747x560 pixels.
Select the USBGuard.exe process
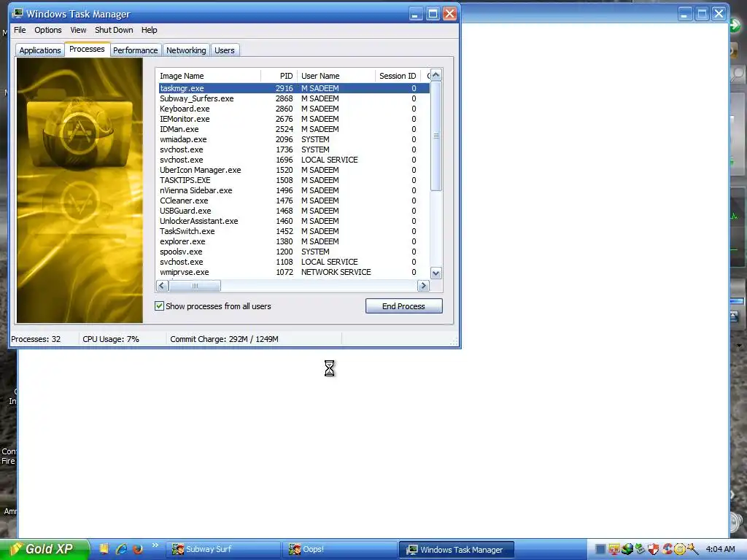click(x=294, y=211)
